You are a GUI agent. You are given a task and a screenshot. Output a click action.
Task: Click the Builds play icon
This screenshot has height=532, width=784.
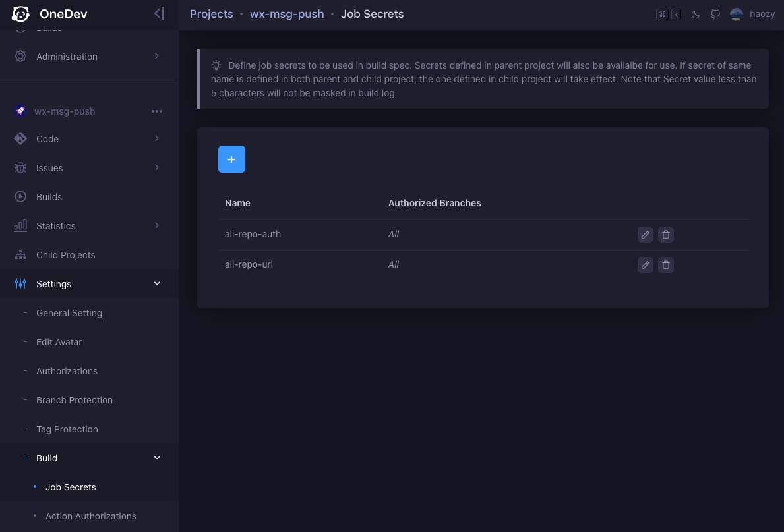point(20,196)
